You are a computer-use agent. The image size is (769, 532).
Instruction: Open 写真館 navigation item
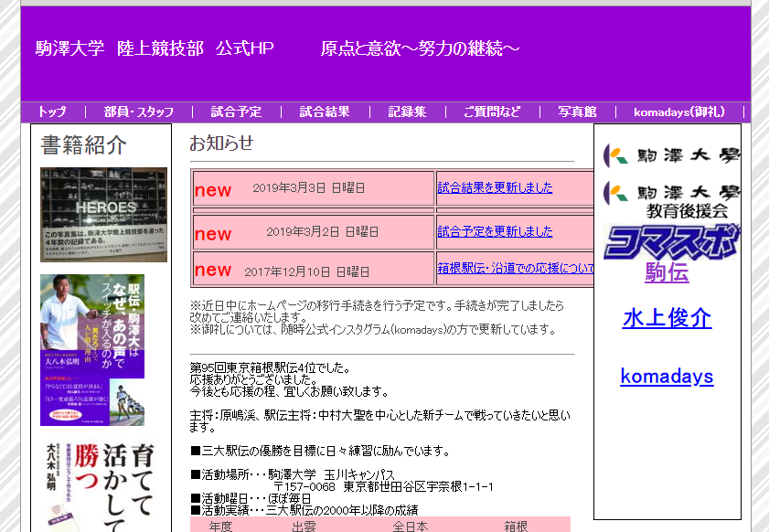point(577,112)
